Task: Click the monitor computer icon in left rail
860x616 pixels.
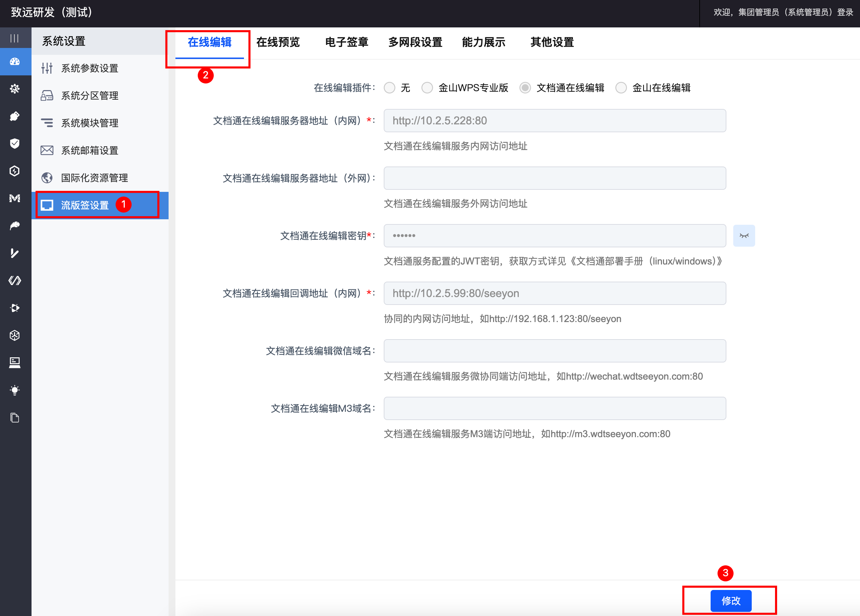Action: click(15, 363)
